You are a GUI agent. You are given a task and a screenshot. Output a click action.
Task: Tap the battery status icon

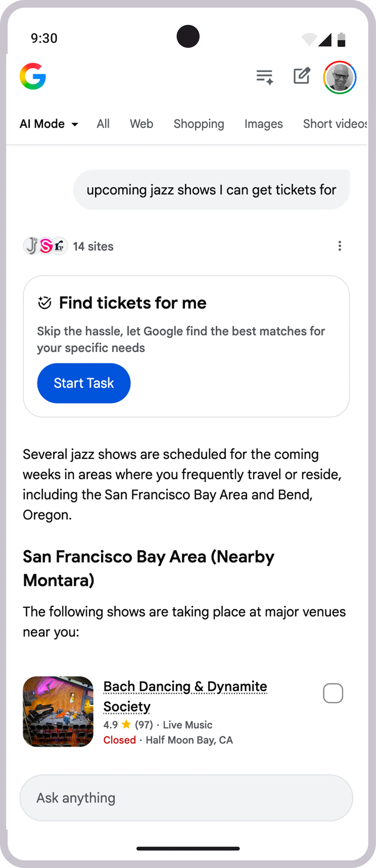[x=341, y=39]
